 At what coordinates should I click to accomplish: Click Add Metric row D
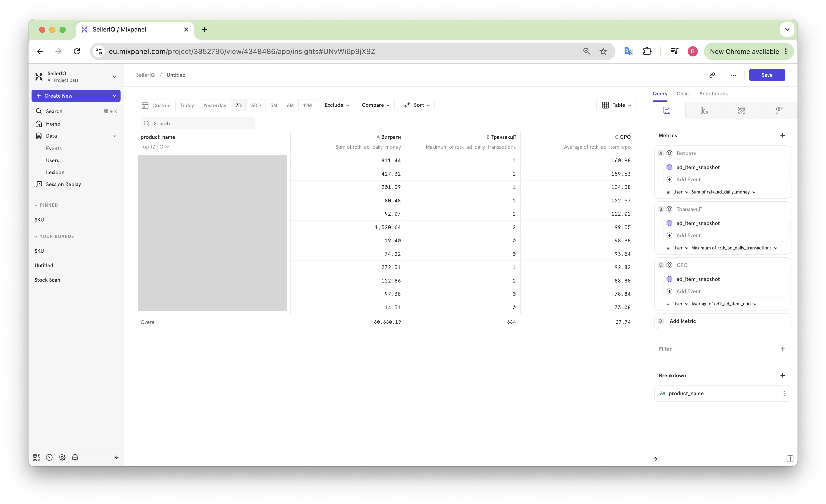pyautogui.click(x=722, y=321)
